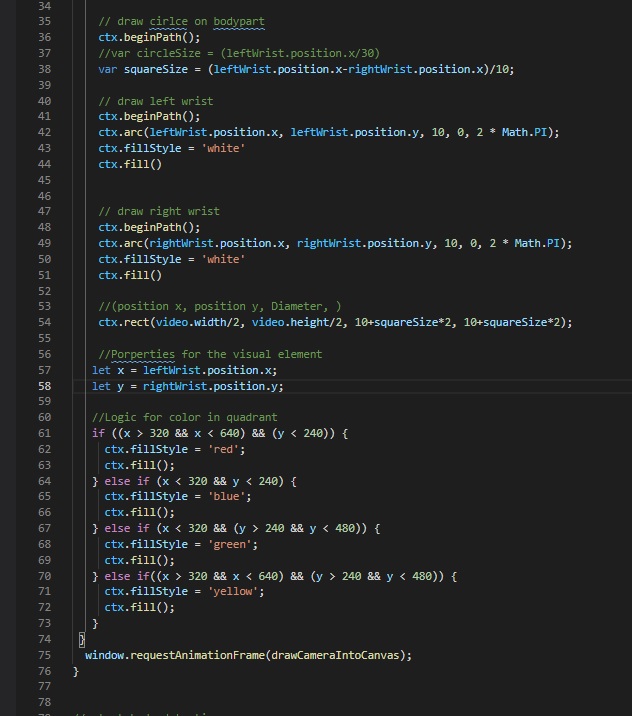The height and width of the screenshot is (716, 632).
Task: Click the misspelled 'Porperties' comment word
Action: pos(143,354)
